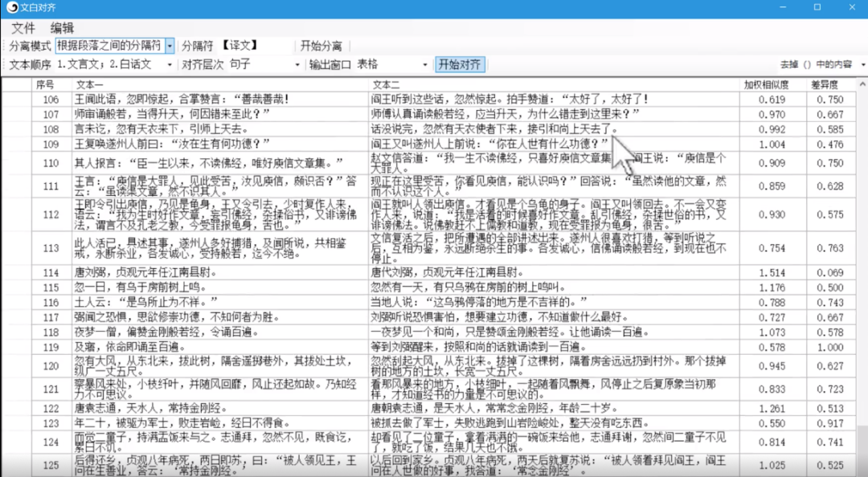Click similarity value 0.992 in row 108
This screenshot has height=477, width=868.
tap(772, 129)
